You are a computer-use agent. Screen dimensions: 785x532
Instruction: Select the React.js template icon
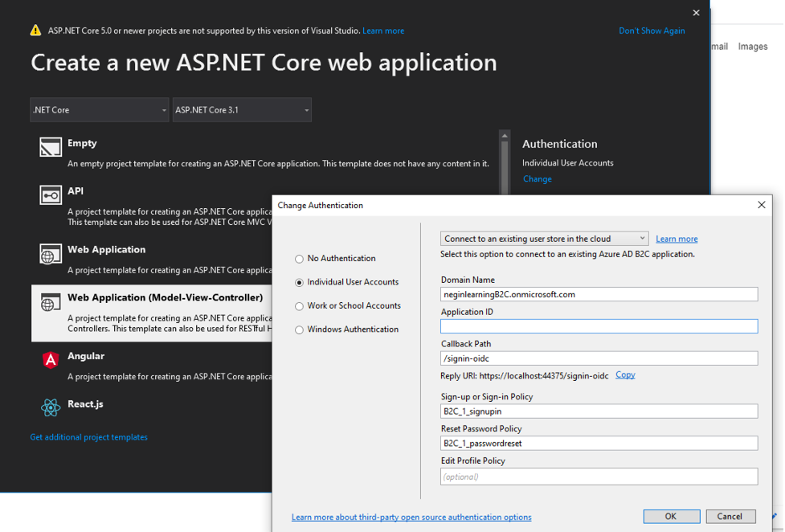pyautogui.click(x=51, y=407)
